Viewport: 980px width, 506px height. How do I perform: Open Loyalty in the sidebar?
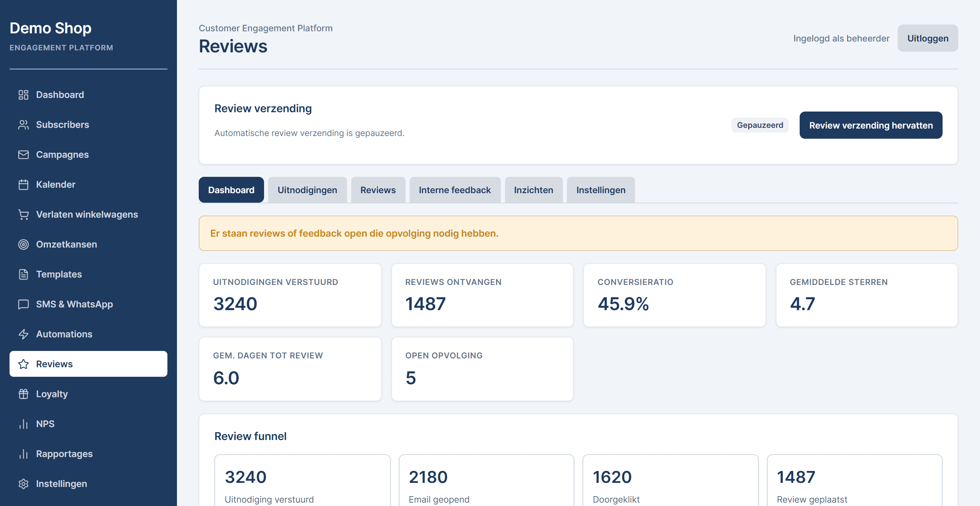(88, 394)
